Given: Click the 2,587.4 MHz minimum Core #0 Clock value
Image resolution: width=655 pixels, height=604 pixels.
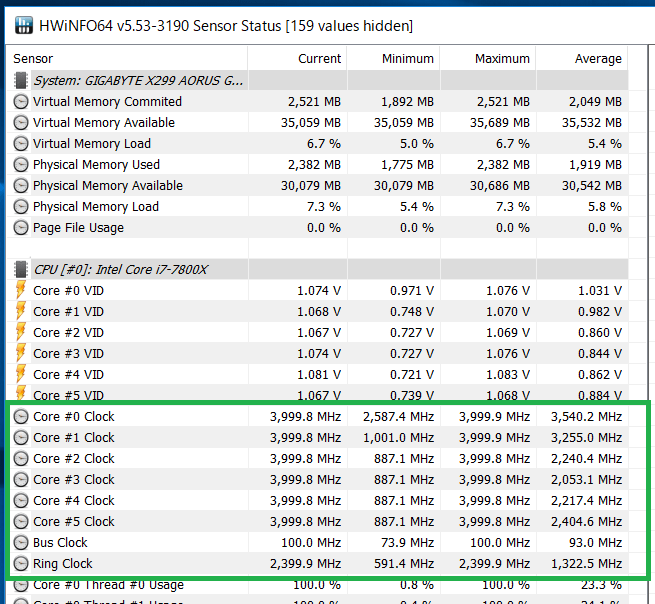Looking at the screenshot, I should coord(398,416).
